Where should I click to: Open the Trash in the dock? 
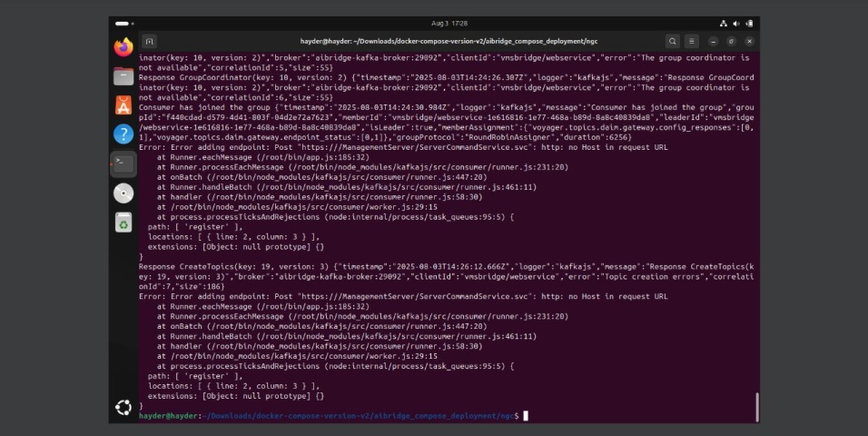pyautogui.click(x=123, y=223)
